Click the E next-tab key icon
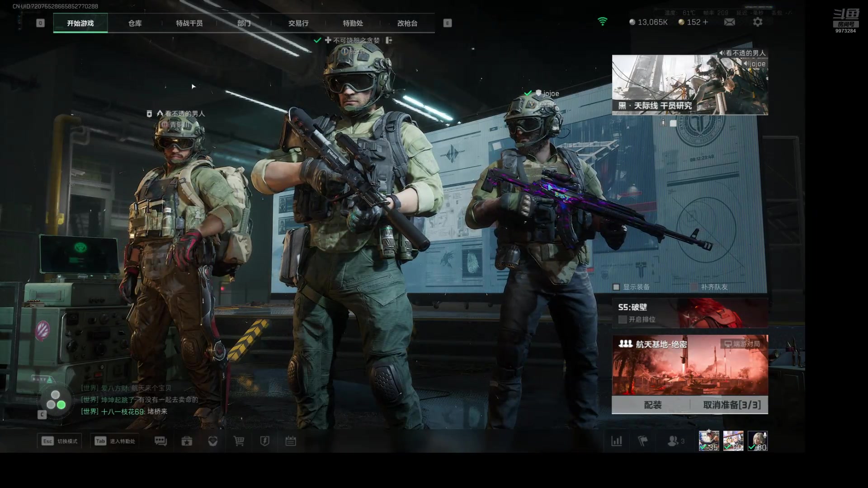The height and width of the screenshot is (488, 868). point(448,23)
